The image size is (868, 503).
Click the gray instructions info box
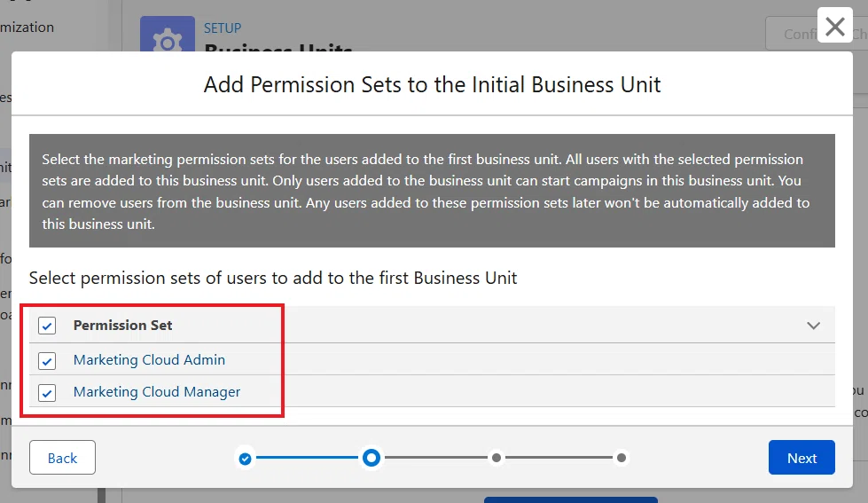click(x=432, y=191)
